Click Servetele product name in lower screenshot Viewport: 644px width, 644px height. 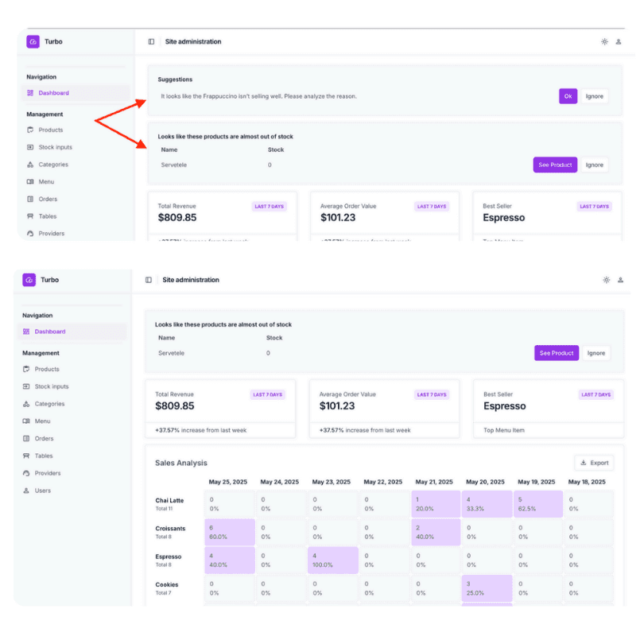click(x=171, y=353)
